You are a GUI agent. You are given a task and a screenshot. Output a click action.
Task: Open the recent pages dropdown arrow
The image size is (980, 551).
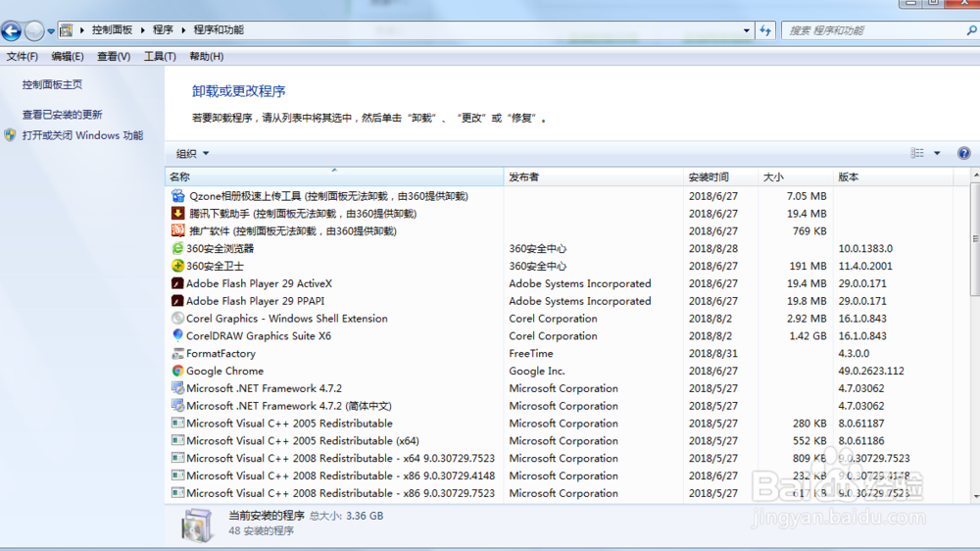tap(51, 30)
